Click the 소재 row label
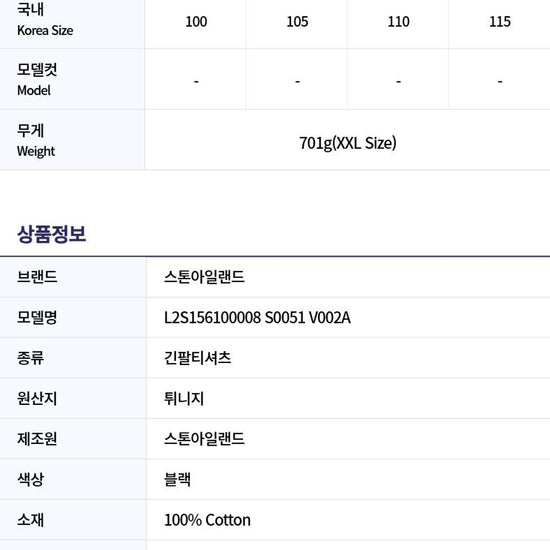 point(30,520)
